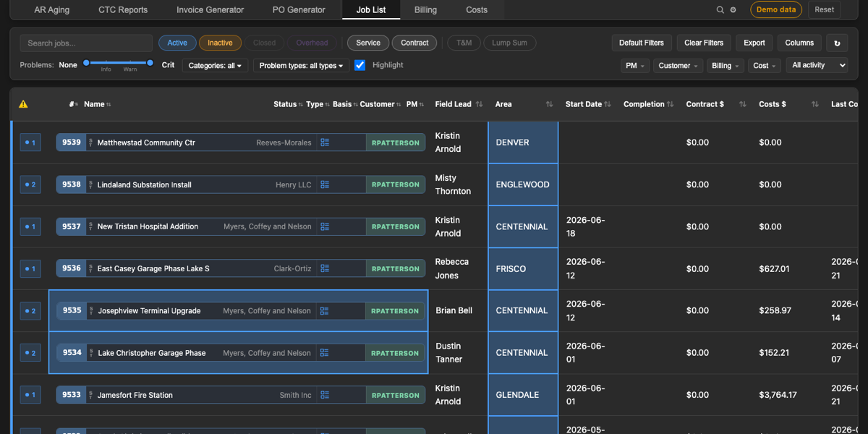
Task: Toggle the Active status filter
Action: tap(177, 43)
